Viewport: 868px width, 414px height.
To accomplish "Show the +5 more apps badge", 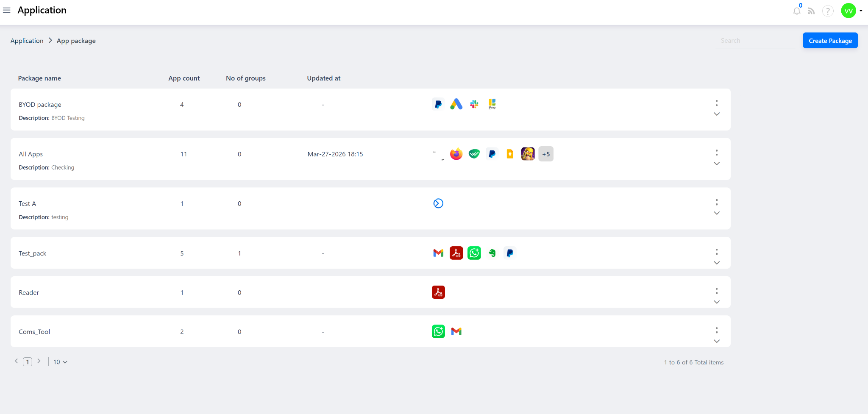I will (546, 154).
